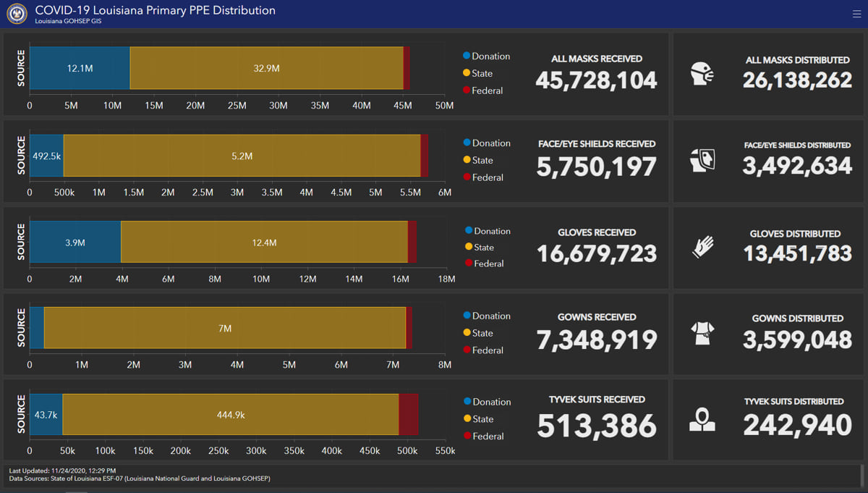Select the blue donation segment in gowns chart

37,328
